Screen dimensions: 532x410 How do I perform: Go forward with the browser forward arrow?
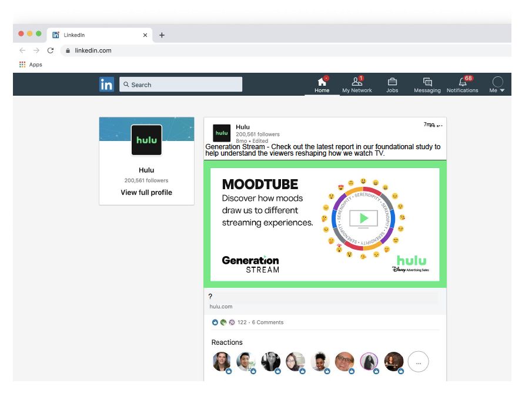(36, 50)
